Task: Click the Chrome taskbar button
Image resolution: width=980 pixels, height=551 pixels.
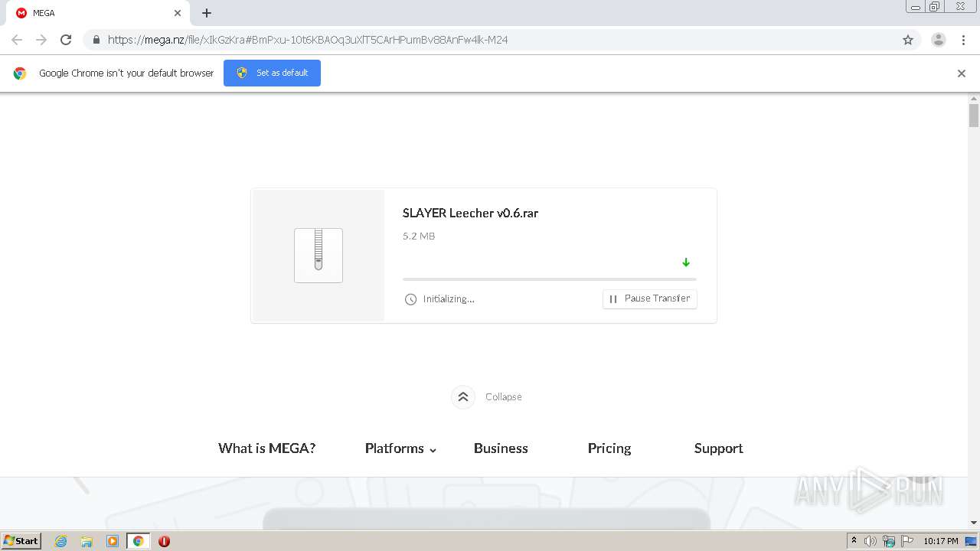Action: [x=139, y=541]
